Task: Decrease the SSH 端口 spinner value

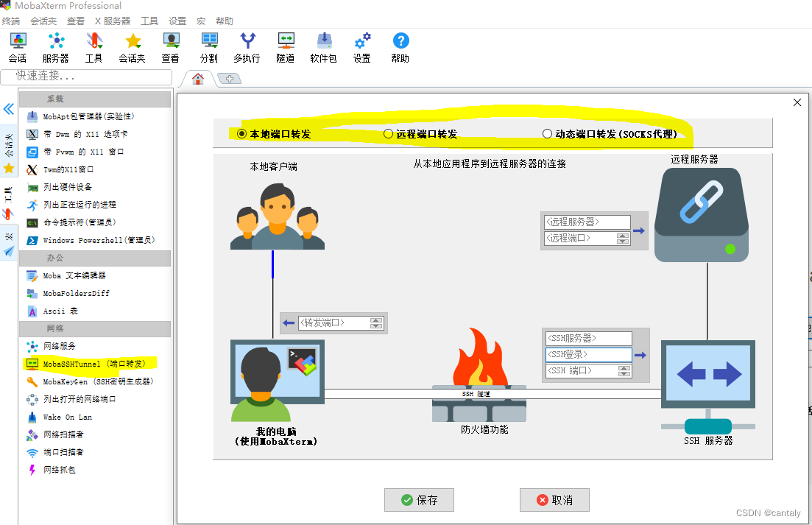Action: [x=624, y=374]
